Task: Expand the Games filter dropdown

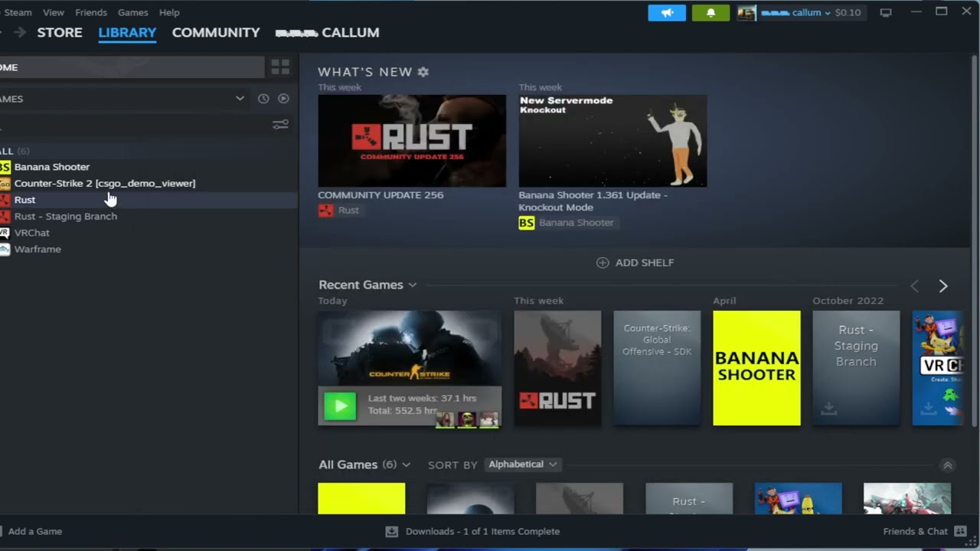Action: click(240, 99)
